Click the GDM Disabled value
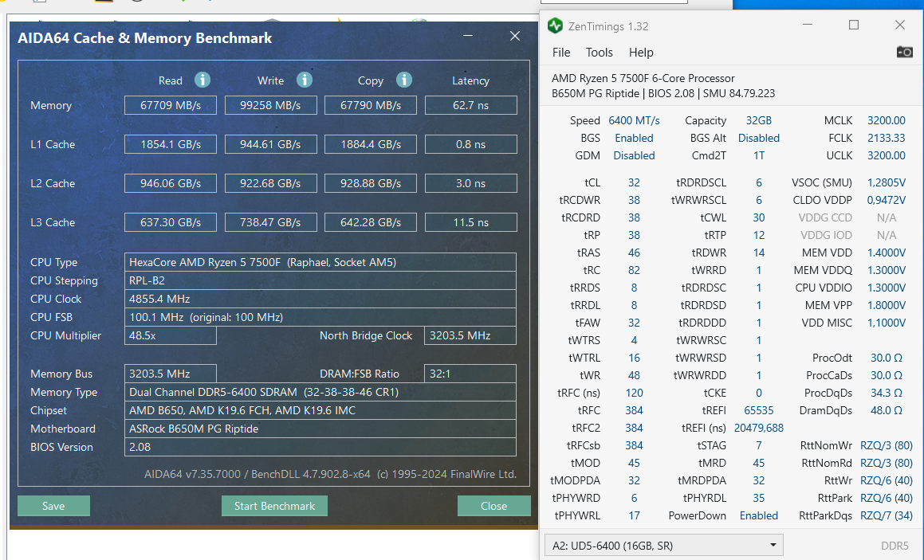The image size is (924, 560). tap(634, 155)
